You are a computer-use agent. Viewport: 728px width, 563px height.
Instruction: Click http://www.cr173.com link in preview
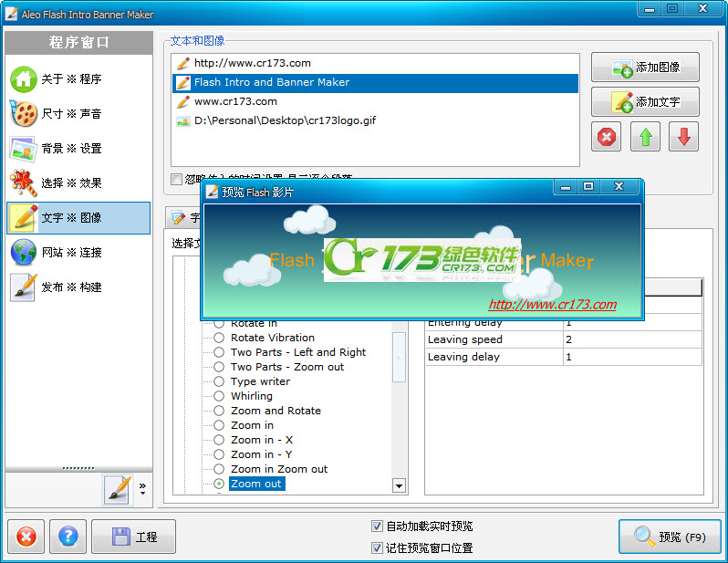[x=553, y=305]
